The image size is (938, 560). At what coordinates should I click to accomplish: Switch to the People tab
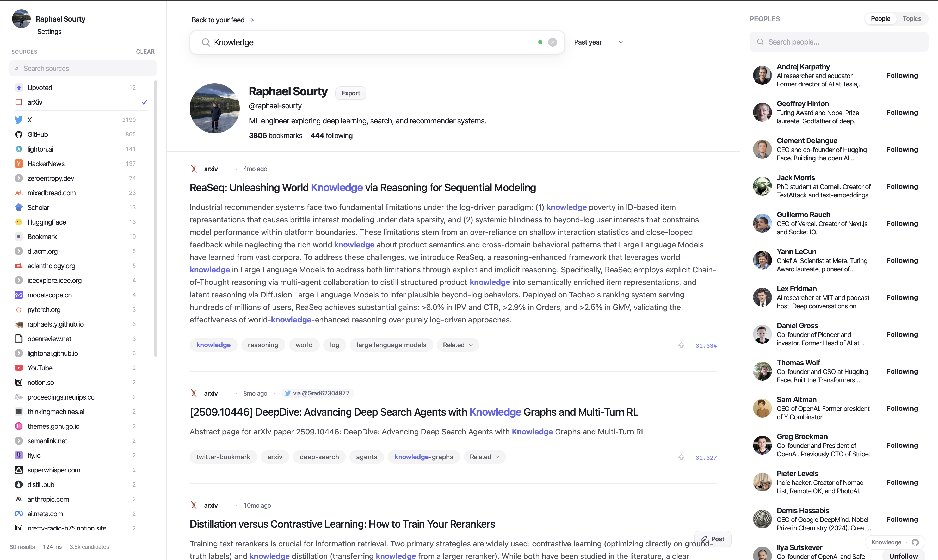(x=880, y=19)
